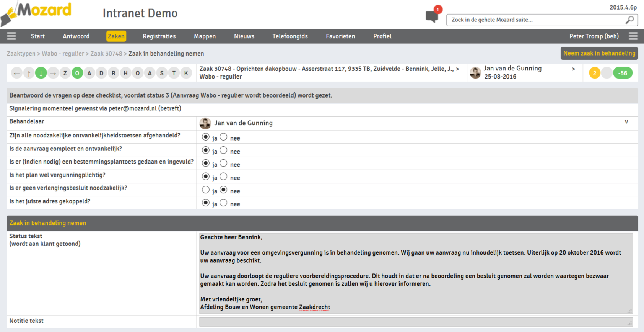Choose 'nee' for bestemmingsplantoets gedaan
The image size is (644, 332).
224,164
